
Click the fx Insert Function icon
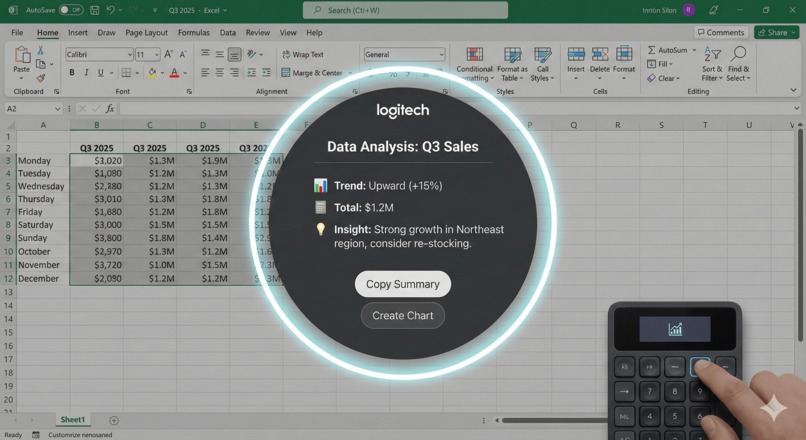click(109, 108)
